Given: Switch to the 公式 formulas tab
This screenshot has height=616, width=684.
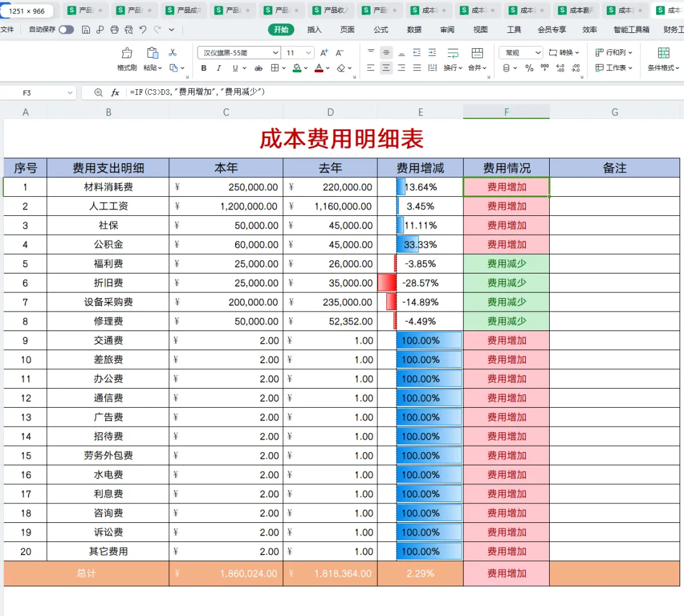Looking at the screenshot, I should point(381,30).
